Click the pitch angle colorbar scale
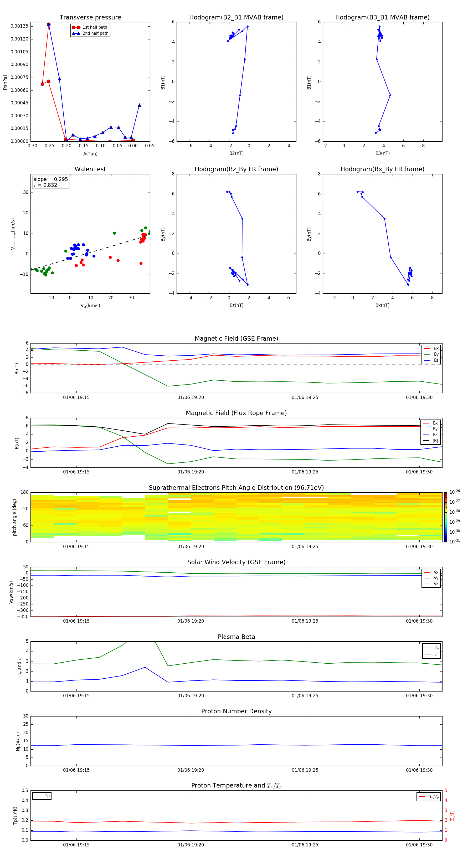 [x=446, y=517]
